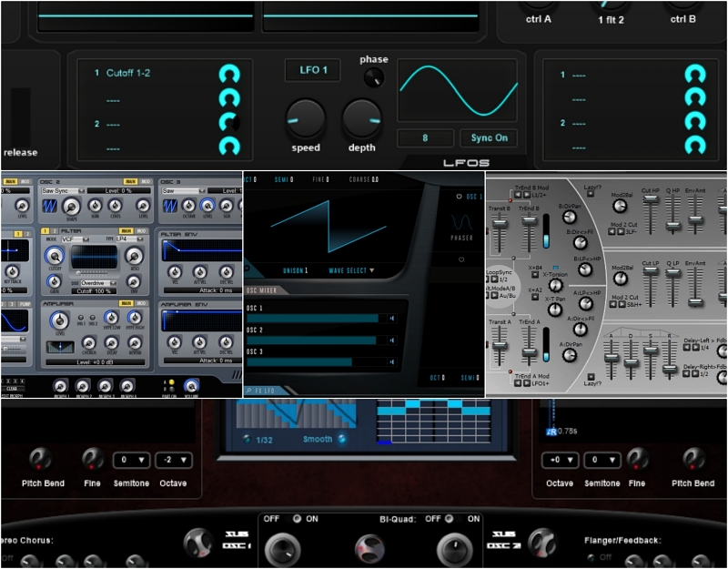The height and width of the screenshot is (569, 728).
Task: Click the LFO 1 button
Action: pos(312,70)
